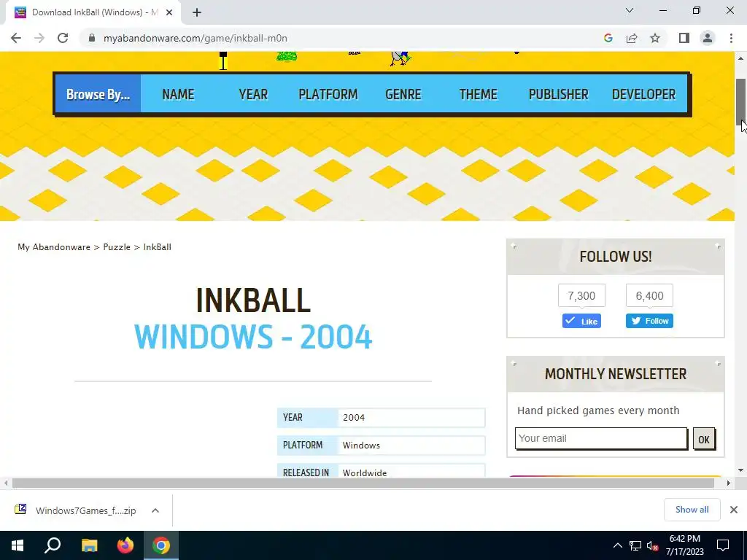Open the Browse By... menu
Viewport: 747px width, 560px height.
[x=98, y=94]
